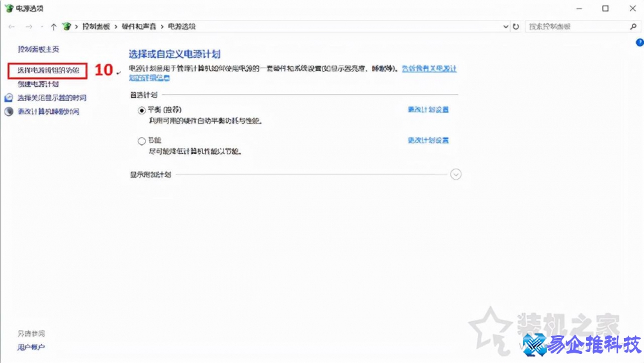Go up one level with the Up arrow
The height and width of the screenshot is (363, 644).
(53, 26)
